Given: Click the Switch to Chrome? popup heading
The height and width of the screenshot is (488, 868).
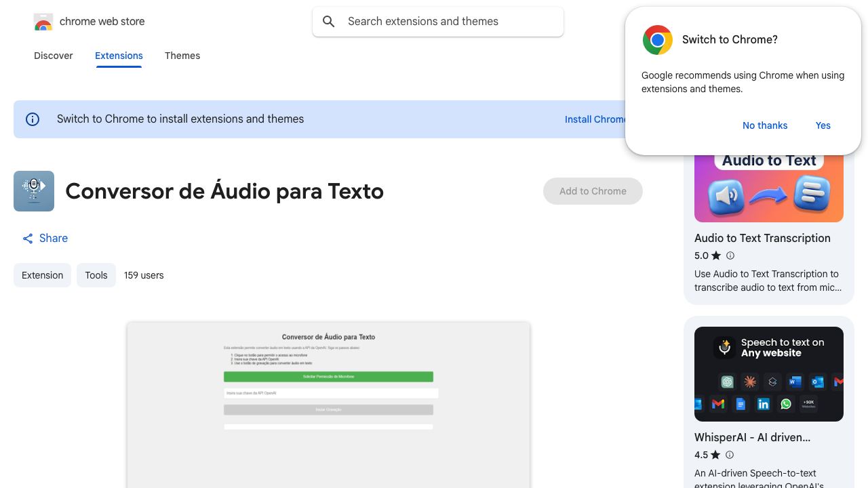Looking at the screenshot, I should (x=730, y=40).
